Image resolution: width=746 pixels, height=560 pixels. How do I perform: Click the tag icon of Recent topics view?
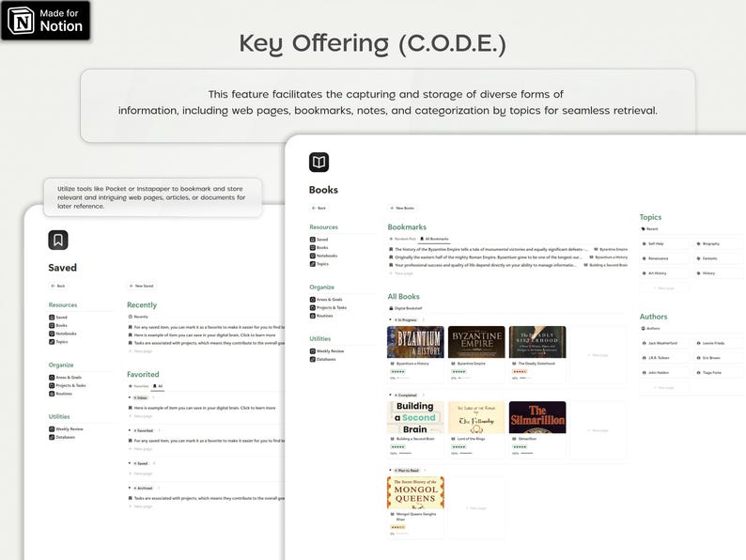click(x=644, y=229)
